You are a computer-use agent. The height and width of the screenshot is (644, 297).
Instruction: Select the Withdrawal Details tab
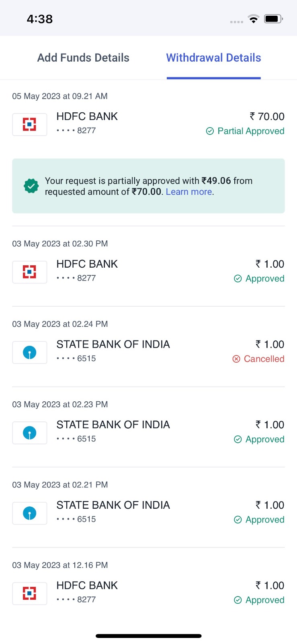click(213, 58)
